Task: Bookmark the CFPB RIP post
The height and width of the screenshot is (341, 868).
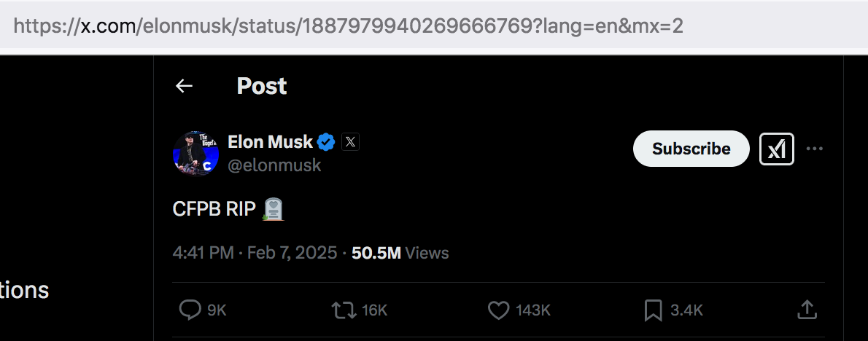Action: (x=654, y=310)
